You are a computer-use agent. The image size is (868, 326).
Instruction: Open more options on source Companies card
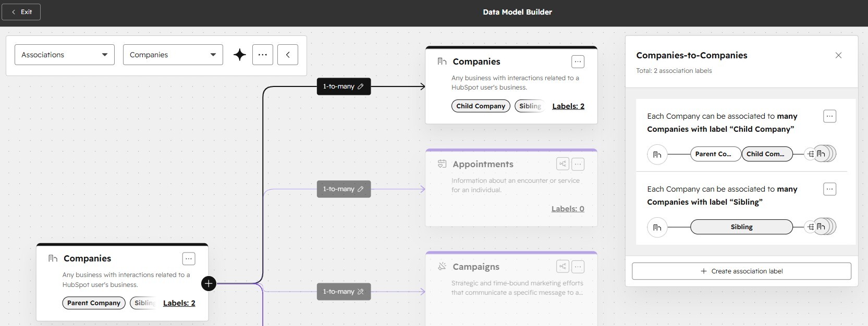(189, 258)
